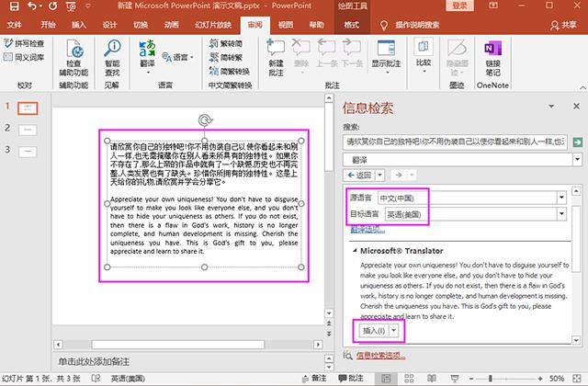The image size is (588, 386).
Task: Open ribbon display options icon in title bar
Action: point(493,6)
